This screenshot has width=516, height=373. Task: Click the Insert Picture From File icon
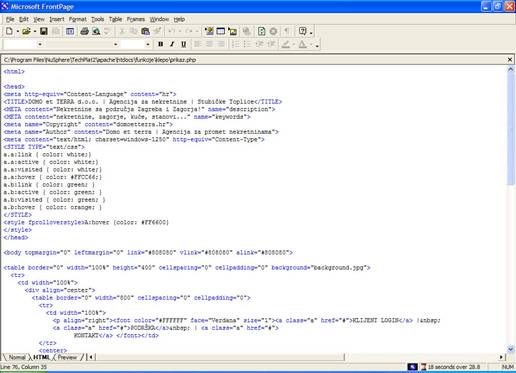[x=233, y=31]
